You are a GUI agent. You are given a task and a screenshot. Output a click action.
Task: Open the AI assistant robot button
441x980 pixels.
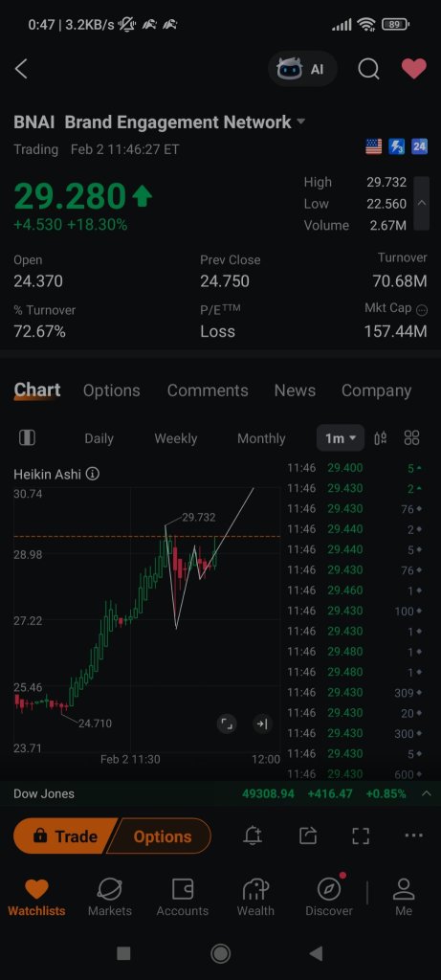coord(302,69)
